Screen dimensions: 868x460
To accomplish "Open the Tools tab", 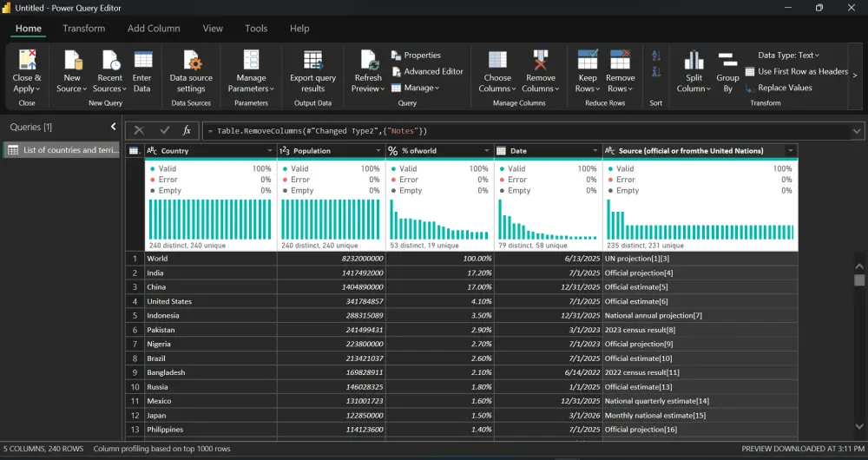I will 256,29.
